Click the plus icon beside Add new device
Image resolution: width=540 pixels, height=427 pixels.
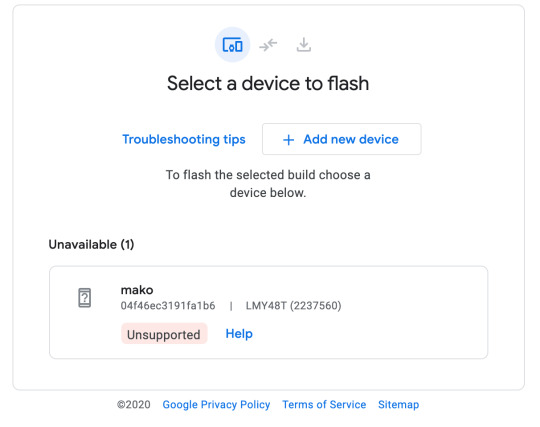point(288,140)
